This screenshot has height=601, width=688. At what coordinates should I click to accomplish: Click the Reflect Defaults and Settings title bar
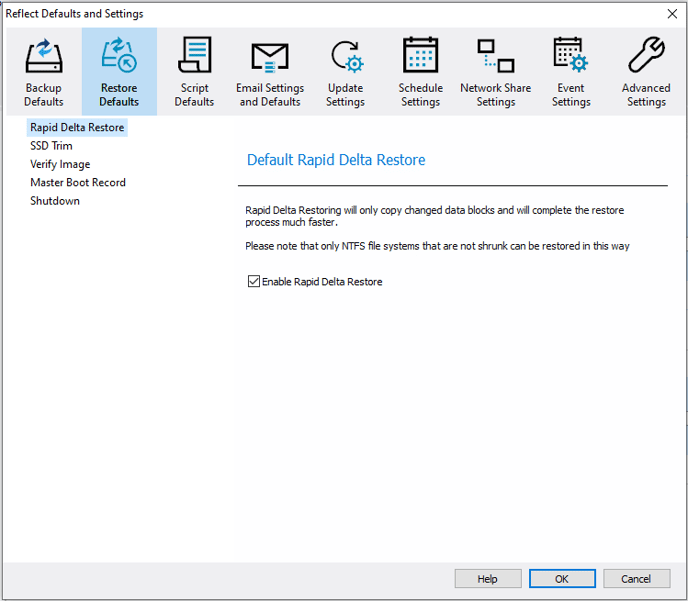(300, 13)
